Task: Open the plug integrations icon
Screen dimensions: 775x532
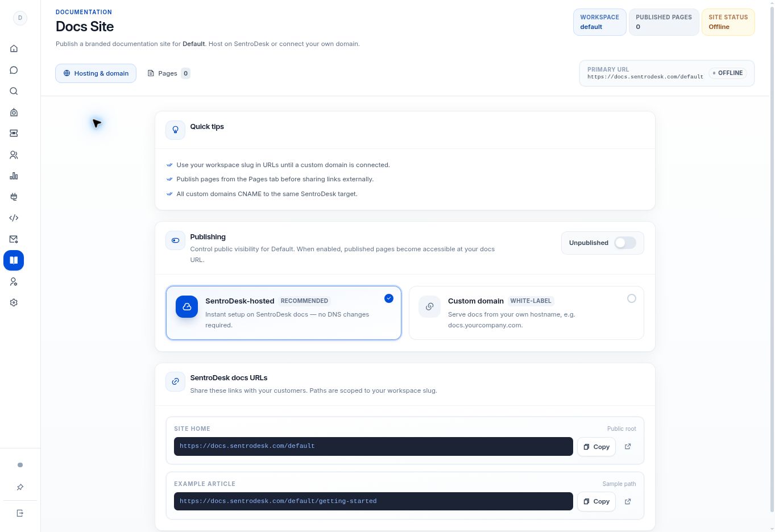Action: 14,197
